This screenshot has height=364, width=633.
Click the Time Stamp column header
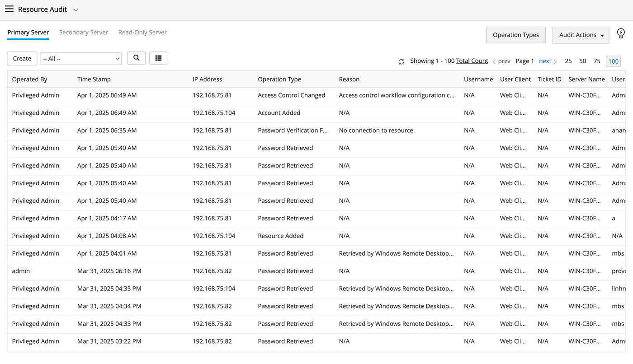pos(94,79)
